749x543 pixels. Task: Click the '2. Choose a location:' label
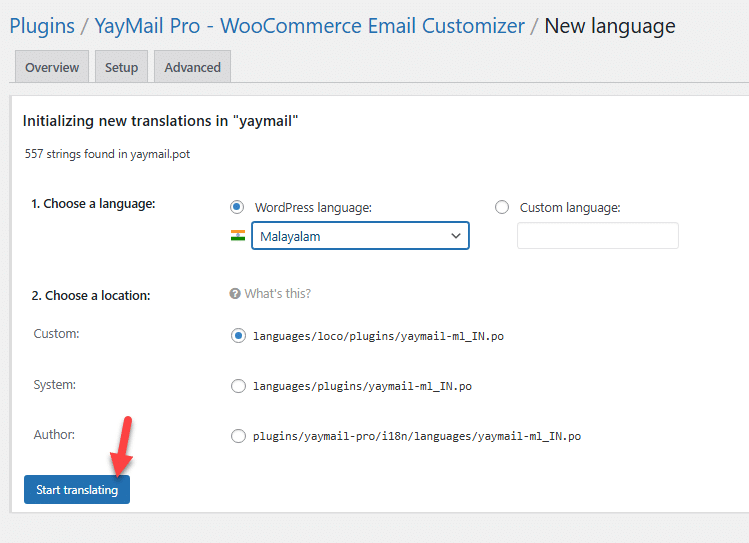point(91,296)
